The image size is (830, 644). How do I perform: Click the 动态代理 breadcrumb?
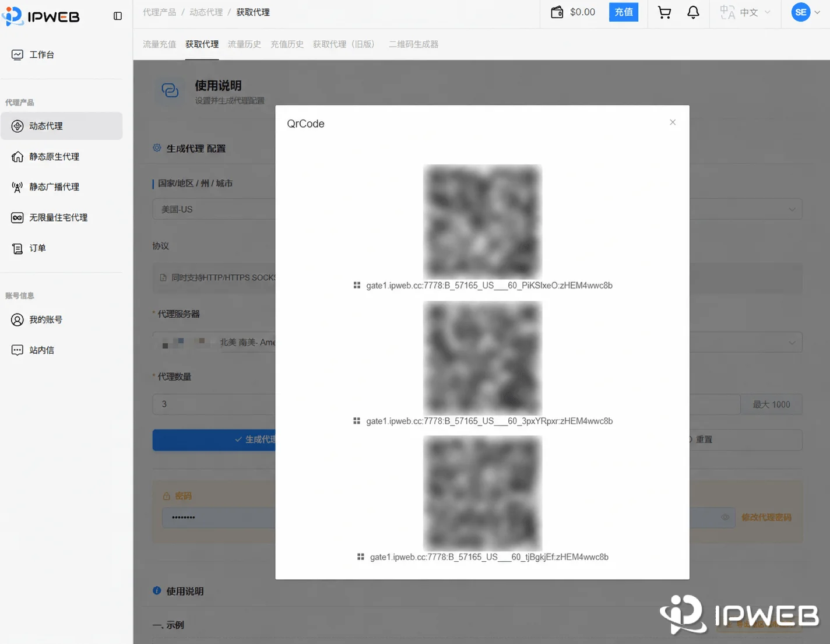pos(206,12)
